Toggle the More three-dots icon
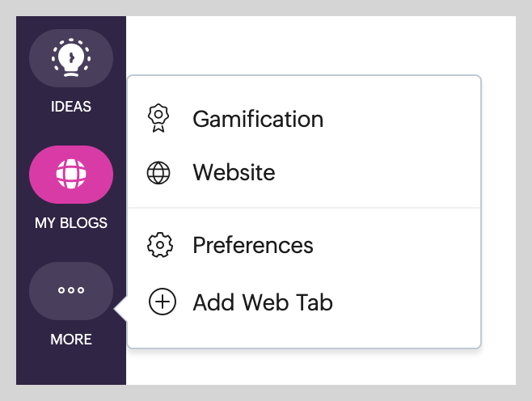Image resolution: width=532 pixels, height=401 pixels. [71, 290]
